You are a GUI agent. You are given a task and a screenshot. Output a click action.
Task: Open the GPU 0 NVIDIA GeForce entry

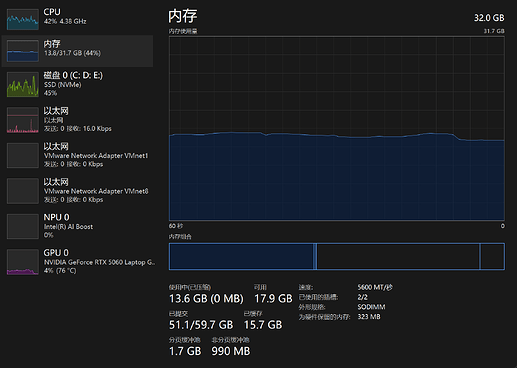point(77,262)
